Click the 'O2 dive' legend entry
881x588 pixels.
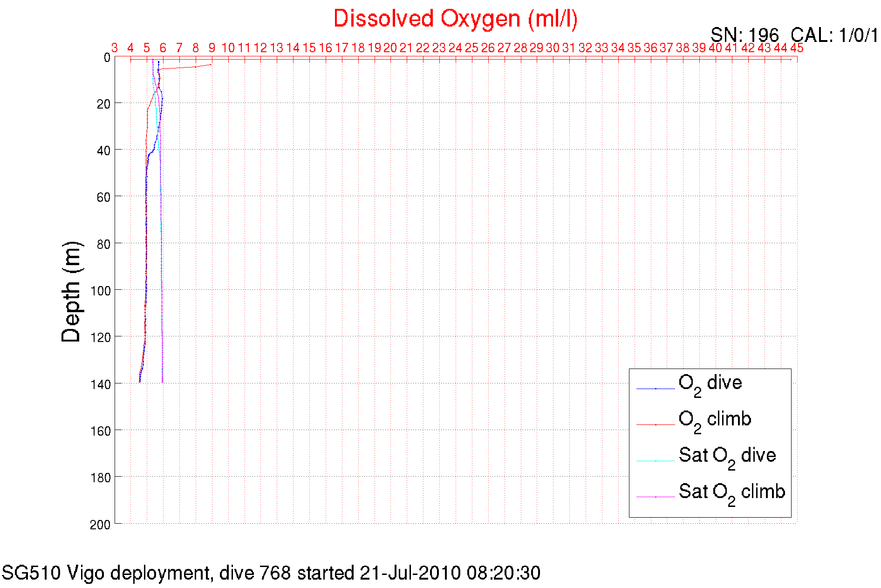[710, 385]
